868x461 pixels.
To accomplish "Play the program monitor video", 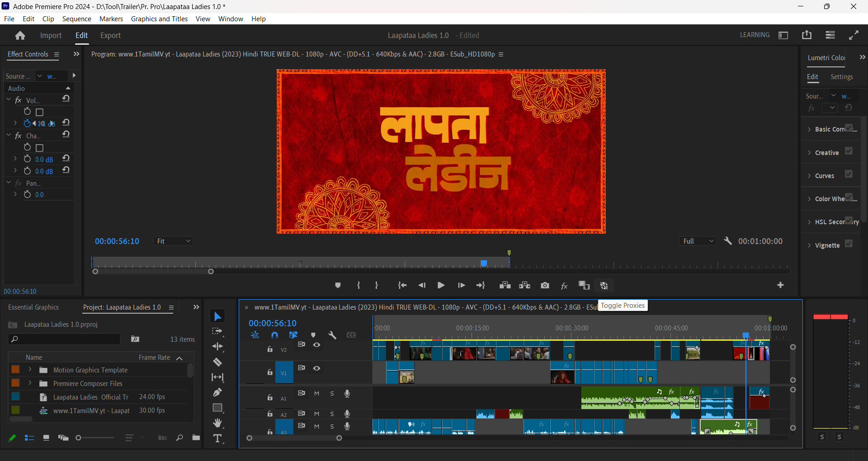I will [x=441, y=285].
